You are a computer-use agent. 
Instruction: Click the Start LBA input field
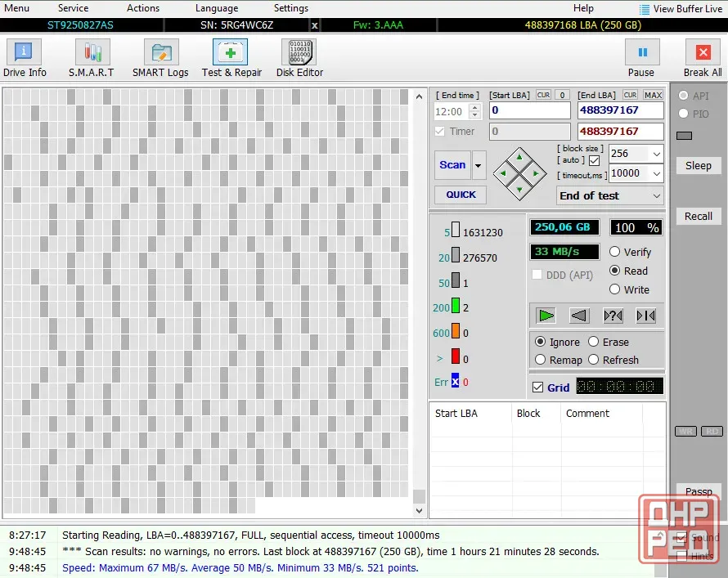pyautogui.click(x=529, y=110)
